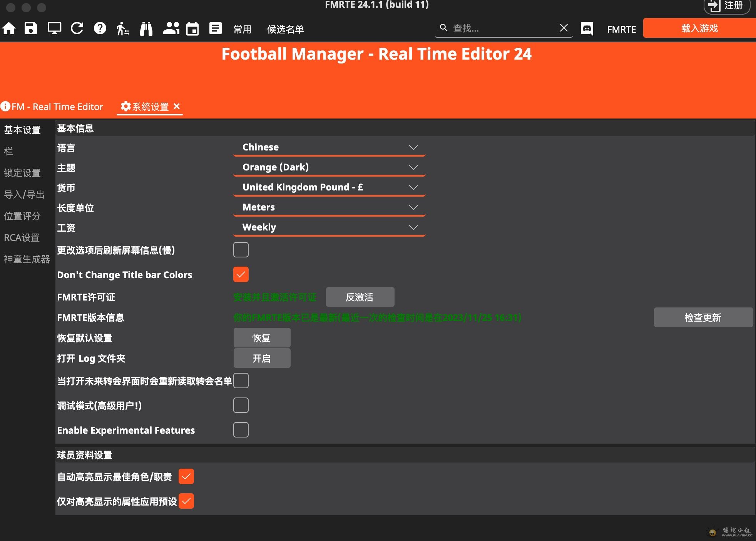Click the 载入游戏 button
756x541 pixels.
point(699,28)
